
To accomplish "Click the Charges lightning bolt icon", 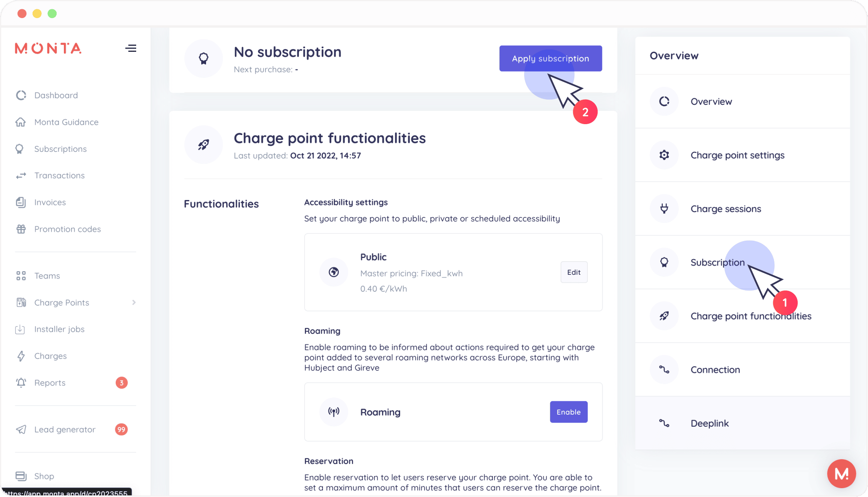I will 21,356.
